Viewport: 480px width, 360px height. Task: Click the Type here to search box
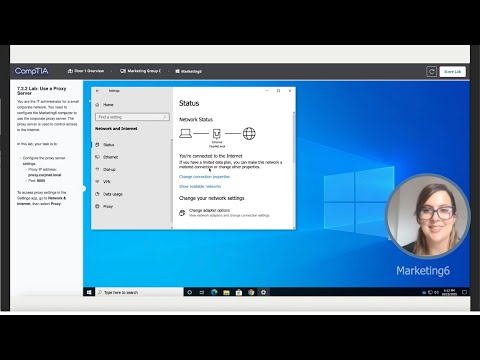(x=139, y=292)
